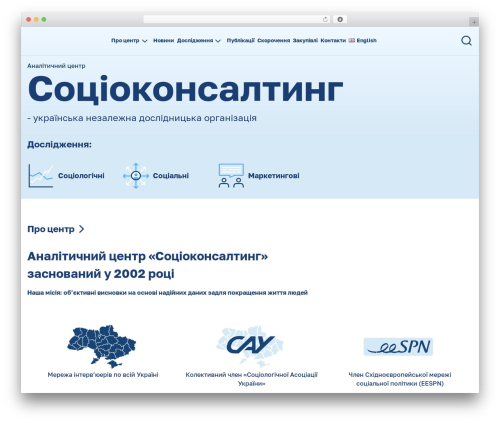The width and height of the screenshot is (500, 423).
Task: Open the Публікації navigation item
Action: (241, 40)
